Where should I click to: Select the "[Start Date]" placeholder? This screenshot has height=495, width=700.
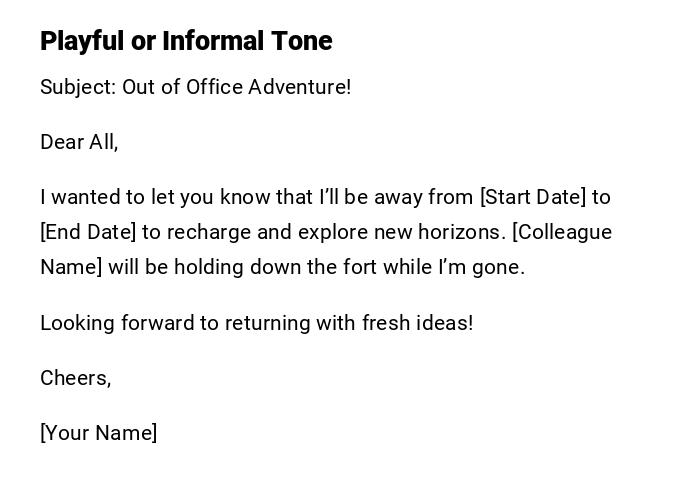click(533, 197)
